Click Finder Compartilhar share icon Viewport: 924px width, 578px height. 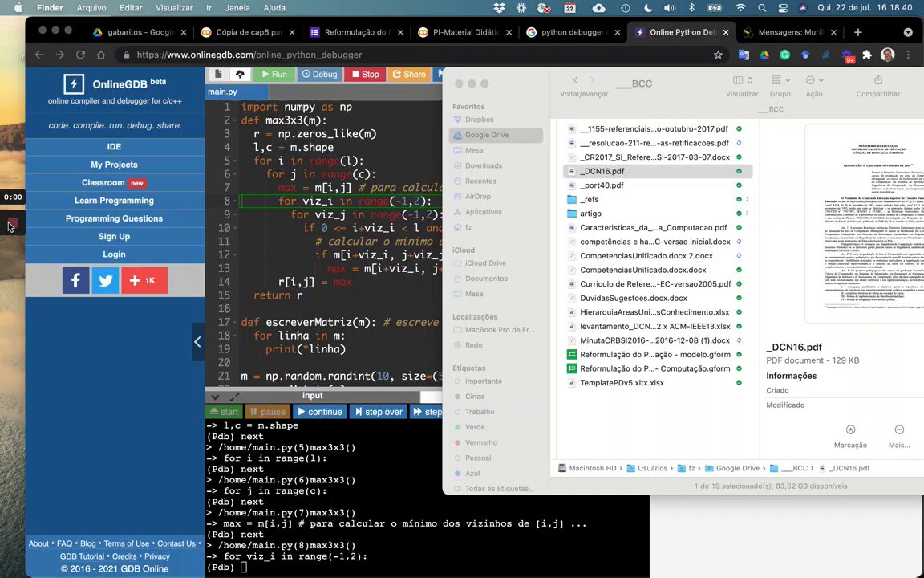click(x=878, y=81)
